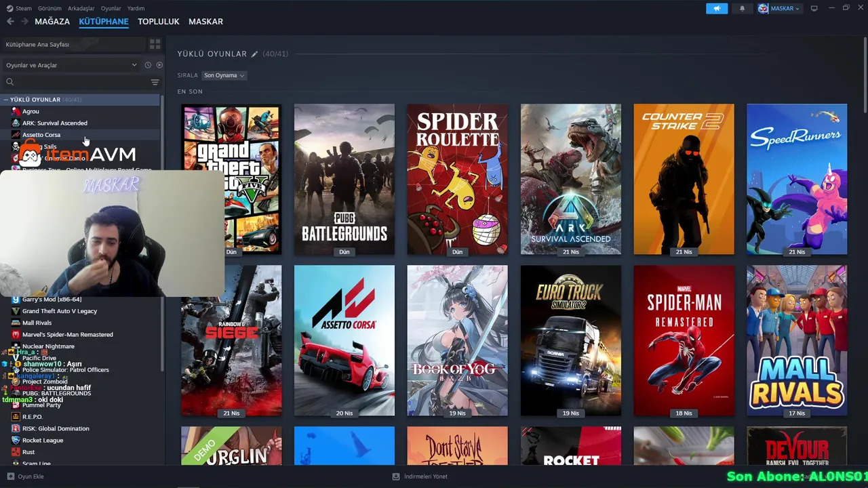Open advanced filter options icon

click(155, 82)
